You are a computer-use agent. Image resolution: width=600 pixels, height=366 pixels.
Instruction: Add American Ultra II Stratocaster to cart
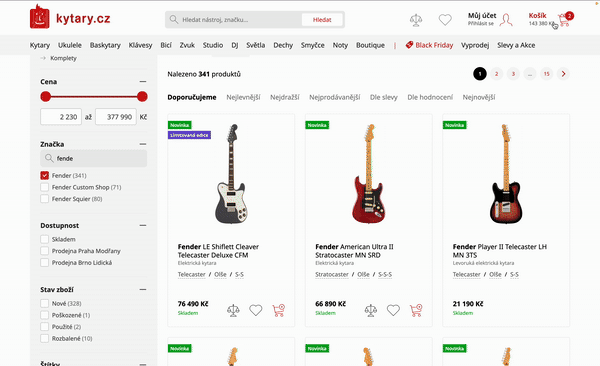416,310
